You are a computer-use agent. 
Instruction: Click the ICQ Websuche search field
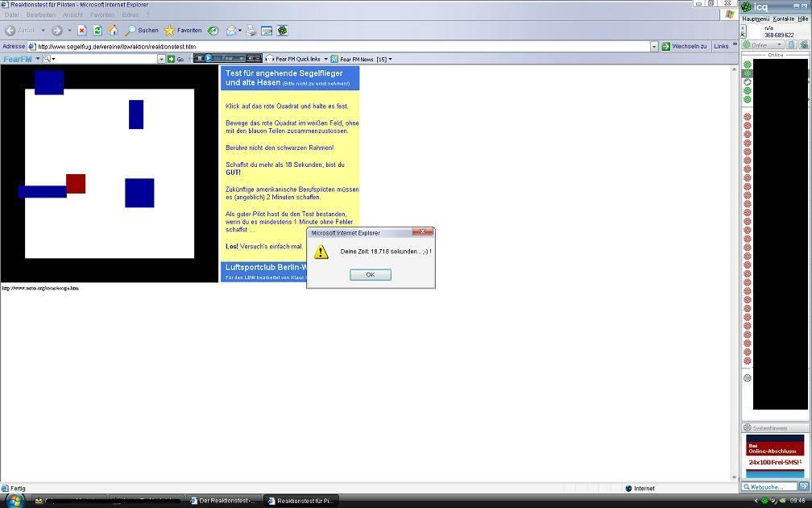click(x=769, y=487)
